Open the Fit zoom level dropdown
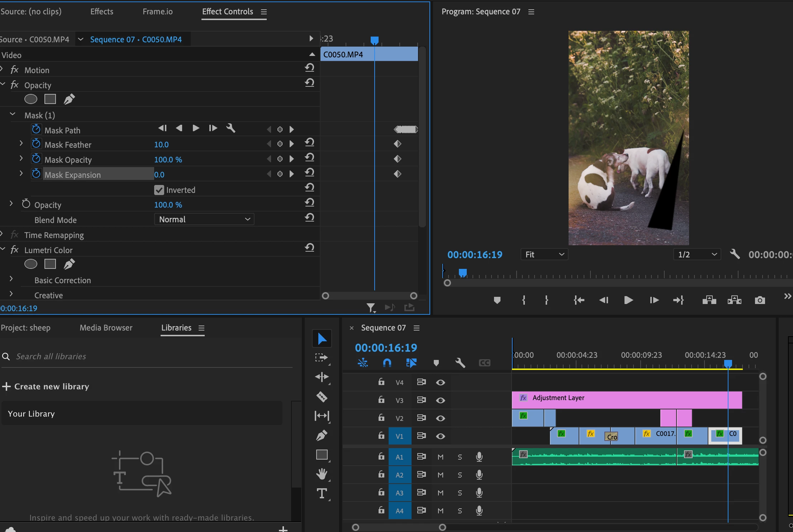The width and height of the screenshot is (793, 532). [x=544, y=255]
